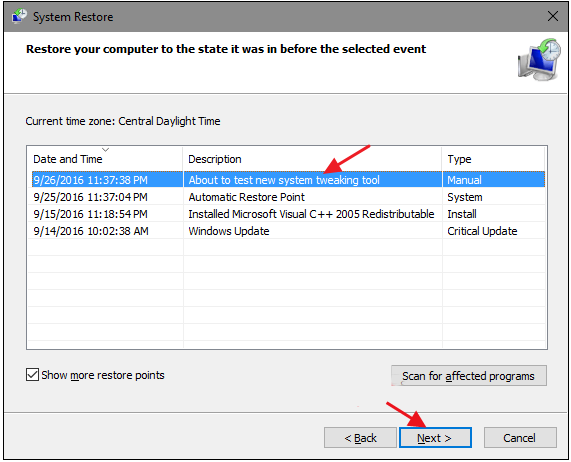Select the Windows Update restore point
571x462 pixels.
pyautogui.click(x=288, y=231)
